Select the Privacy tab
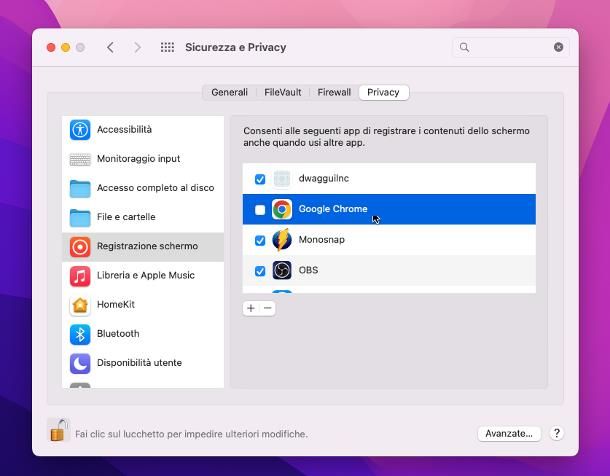This screenshot has width=610, height=476. (384, 93)
